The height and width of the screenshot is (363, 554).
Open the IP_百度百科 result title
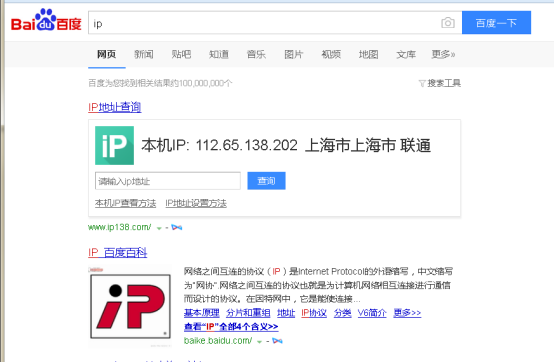pos(118,252)
